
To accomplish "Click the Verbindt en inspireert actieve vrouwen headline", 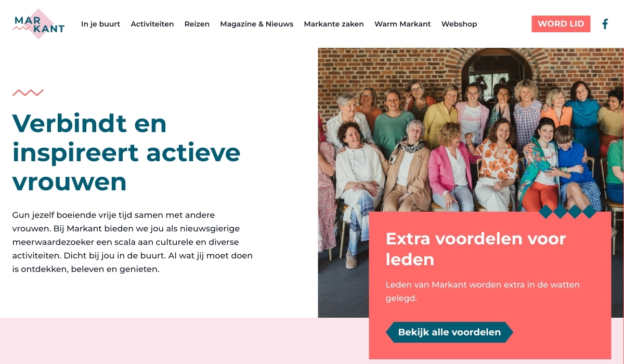I will click(x=126, y=152).
